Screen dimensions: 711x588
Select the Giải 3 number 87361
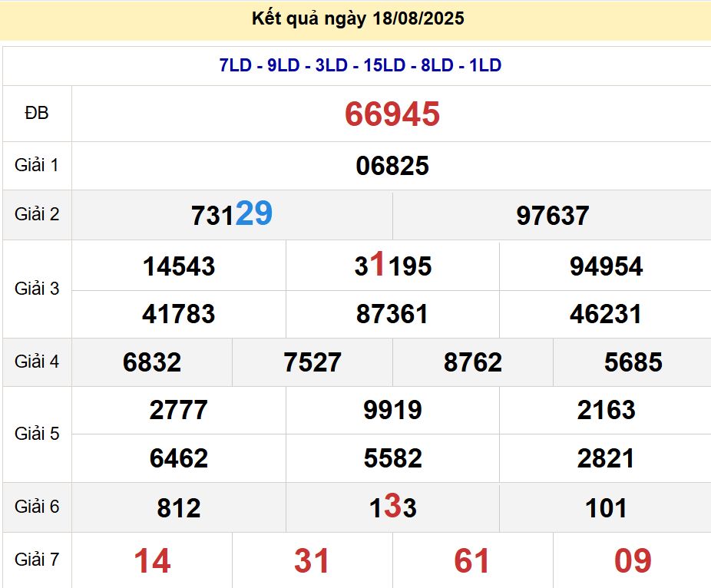point(392,314)
